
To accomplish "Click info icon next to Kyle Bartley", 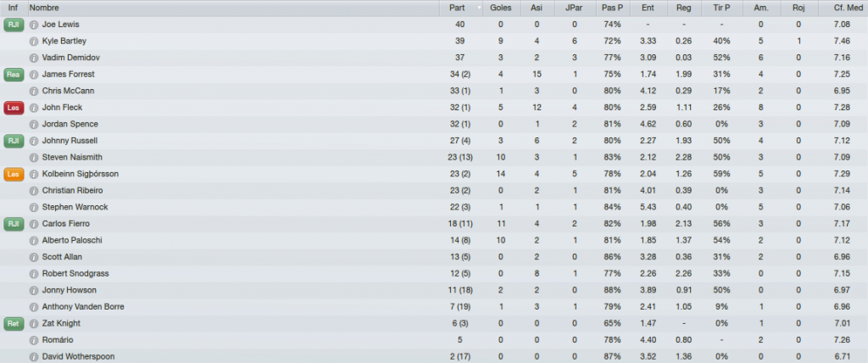I will click(34, 42).
